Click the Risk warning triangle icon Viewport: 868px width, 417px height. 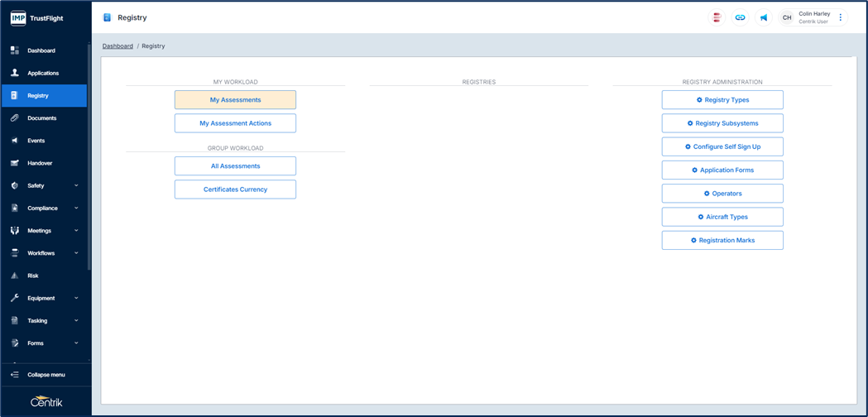[x=14, y=276]
